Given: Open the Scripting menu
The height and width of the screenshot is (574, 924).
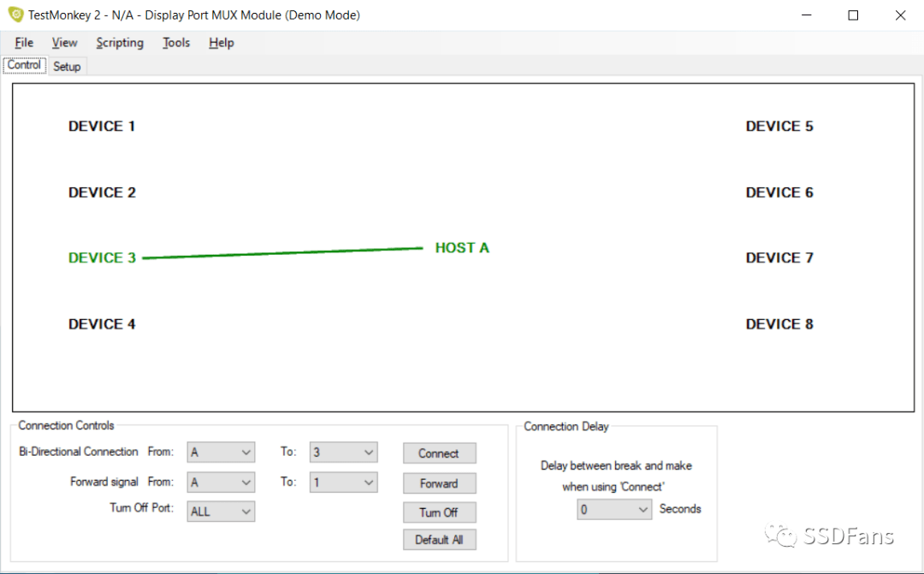Looking at the screenshot, I should 120,43.
